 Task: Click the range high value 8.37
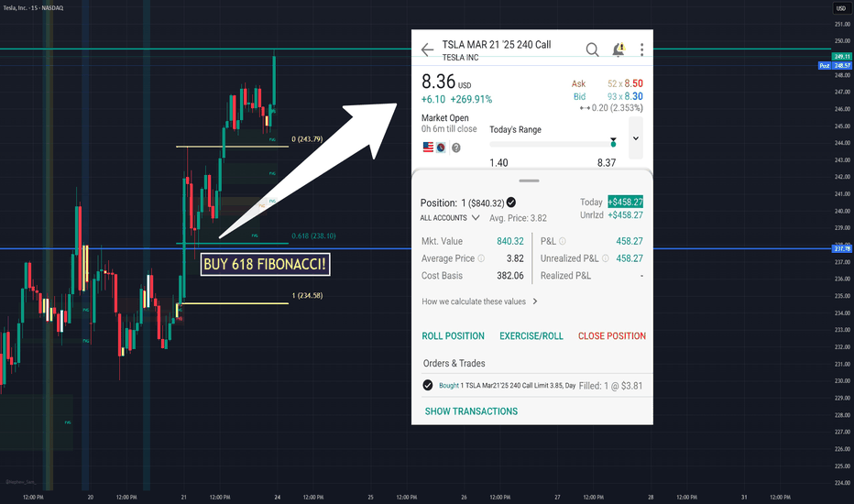pyautogui.click(x=607, y=162)
